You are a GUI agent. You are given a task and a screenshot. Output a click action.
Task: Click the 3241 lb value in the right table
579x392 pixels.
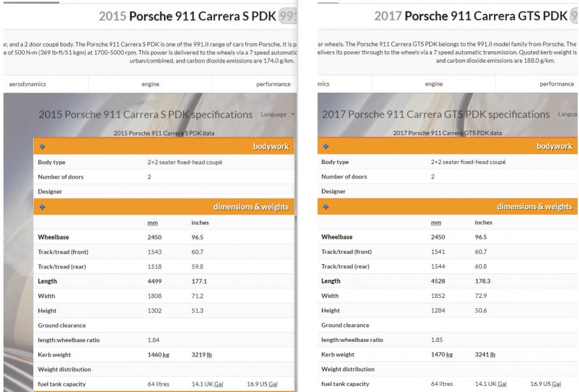click(485, 355)
